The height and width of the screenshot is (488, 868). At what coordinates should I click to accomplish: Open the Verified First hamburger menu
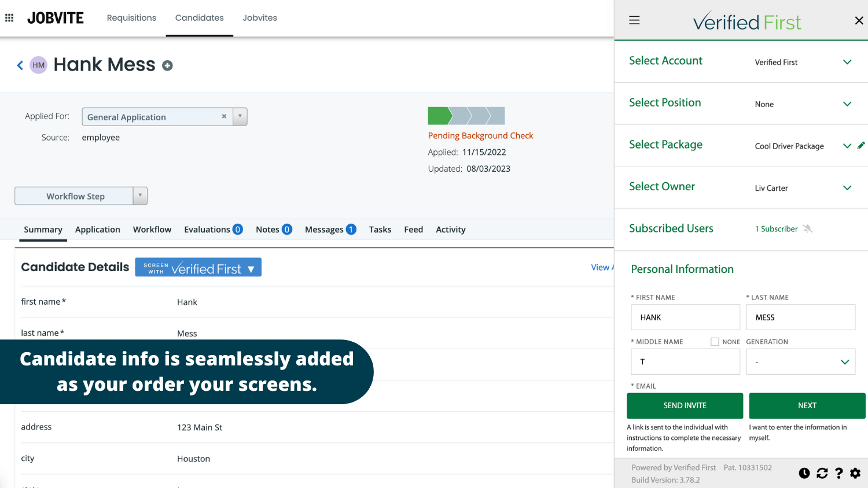pos(634,20)
